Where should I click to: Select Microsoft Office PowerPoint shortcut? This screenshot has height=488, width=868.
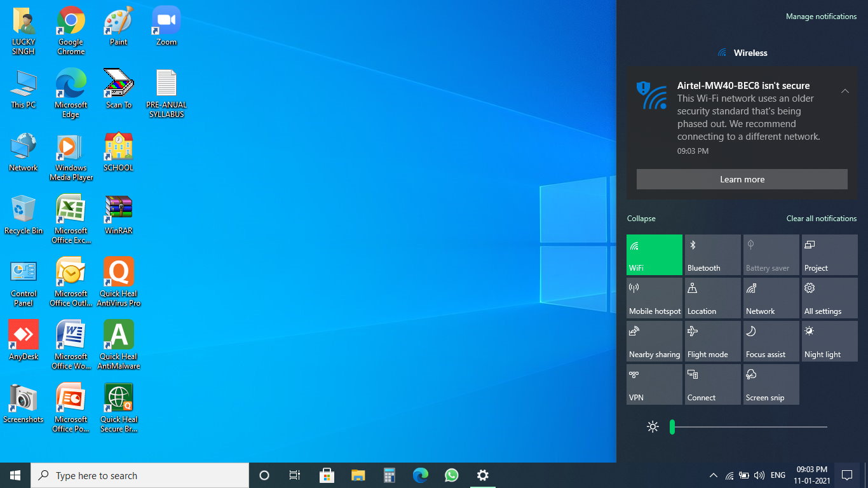pos(71,409)
